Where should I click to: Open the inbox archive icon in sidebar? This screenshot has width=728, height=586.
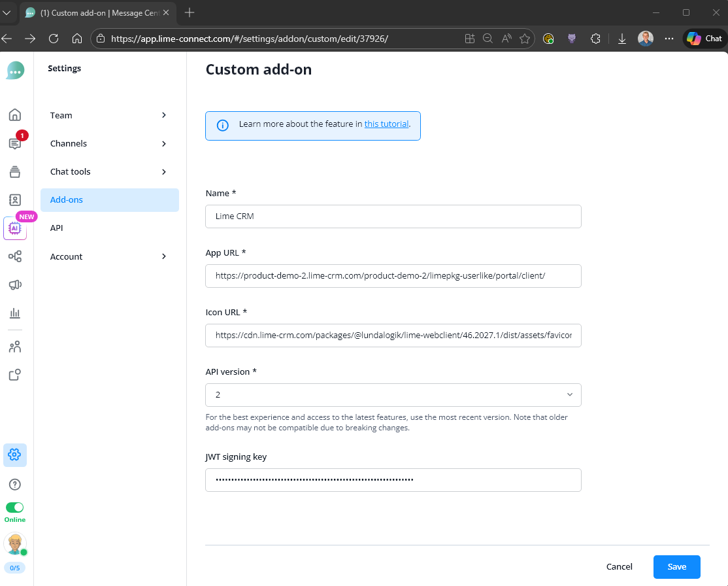[14, 171]
